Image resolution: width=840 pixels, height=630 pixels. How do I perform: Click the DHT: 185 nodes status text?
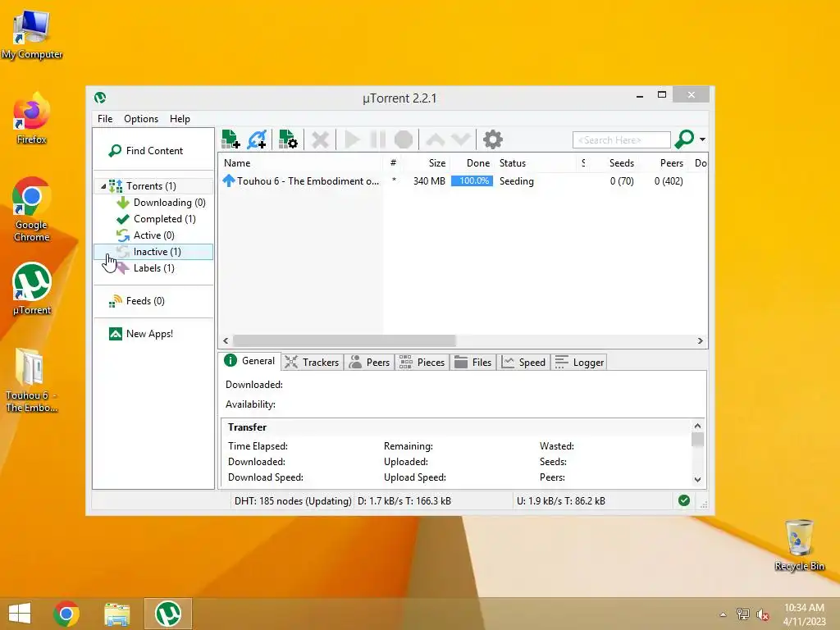click(293, 501)
